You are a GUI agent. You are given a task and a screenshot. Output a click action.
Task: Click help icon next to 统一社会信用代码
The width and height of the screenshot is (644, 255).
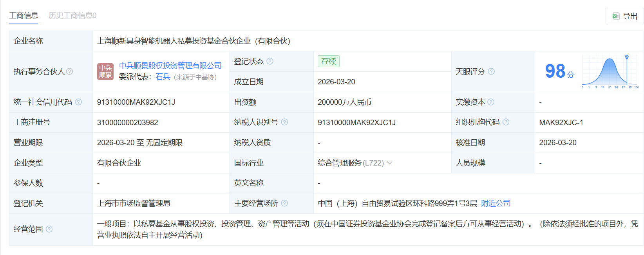[78, 102]
